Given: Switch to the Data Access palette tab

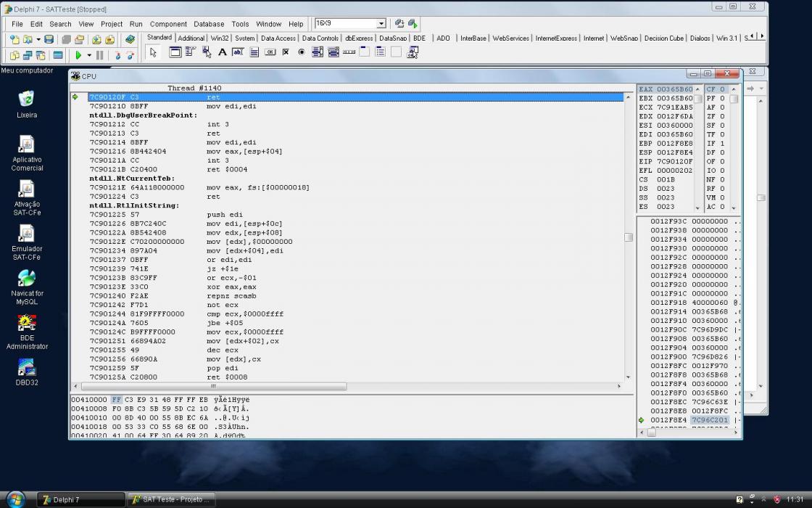Looking at the screenshot, I should [278, 38].
